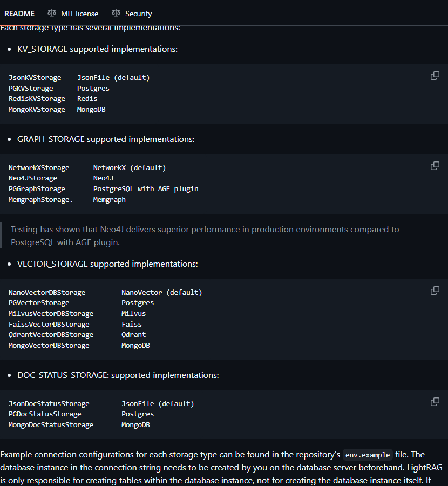The width and height of the screenshot is (448, 486).
Task: Click the env.example inline code text
Action: (x=368, y=455)
